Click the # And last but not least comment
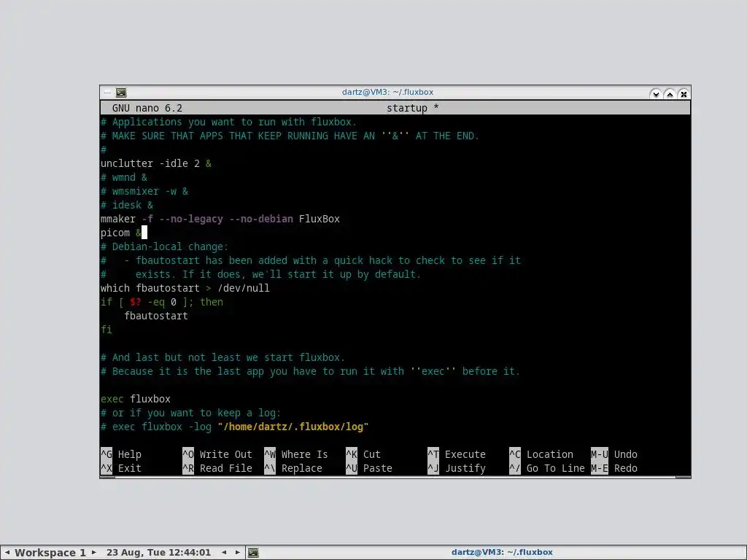 222,357
